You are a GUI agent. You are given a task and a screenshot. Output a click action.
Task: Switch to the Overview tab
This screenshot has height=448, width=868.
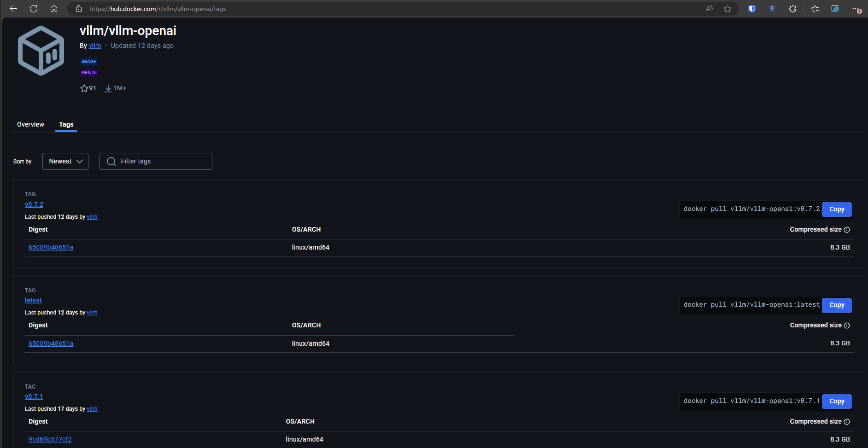pyautogui.click(x=30, y=124)
